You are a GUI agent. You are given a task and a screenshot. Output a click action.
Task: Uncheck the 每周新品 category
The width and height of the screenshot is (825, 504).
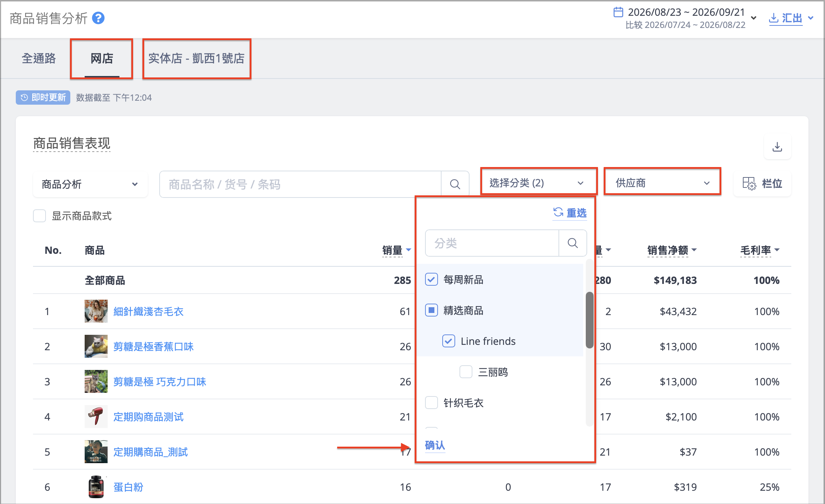coord(432,279)
